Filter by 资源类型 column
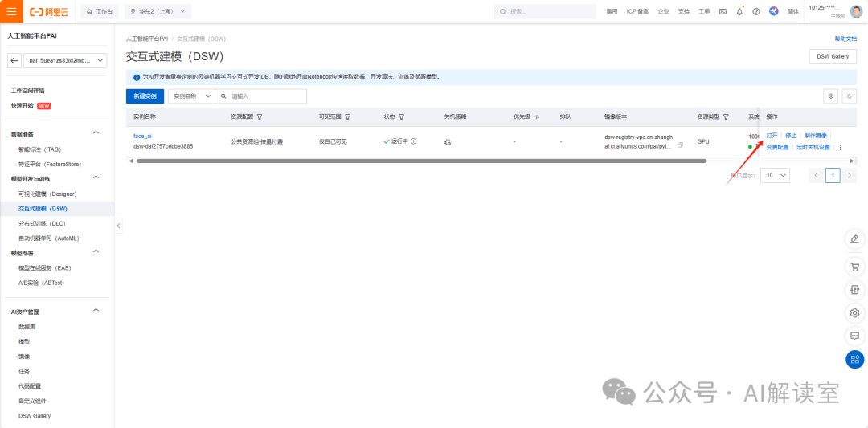This screenshot has width=868, height=428. tap(726, 117)
